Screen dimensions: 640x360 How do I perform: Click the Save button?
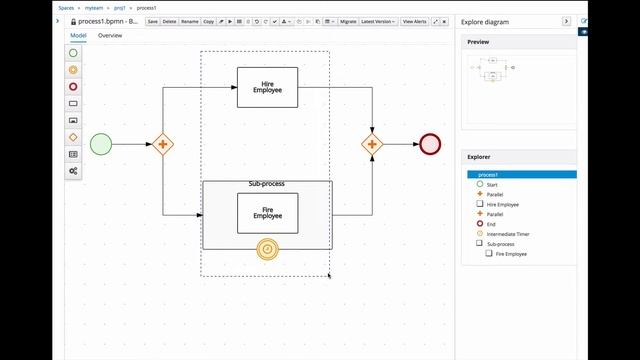(153, 22)
